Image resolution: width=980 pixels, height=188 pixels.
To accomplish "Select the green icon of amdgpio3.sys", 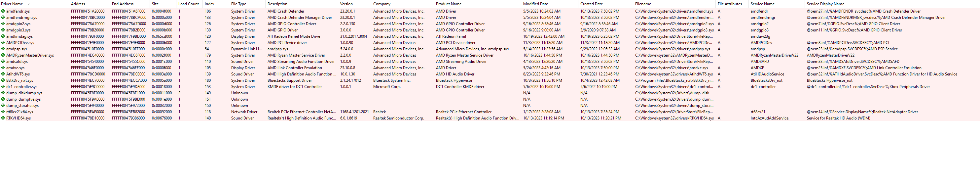I will point(3,30).
